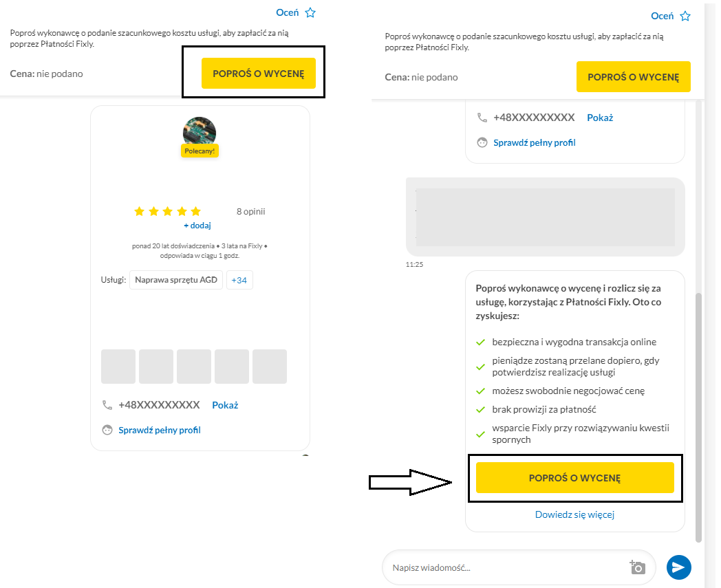The width and height of the screenshot is (721, 588).
Task: Expand the +34 additional services chip
Action: (x=239, y=280)
